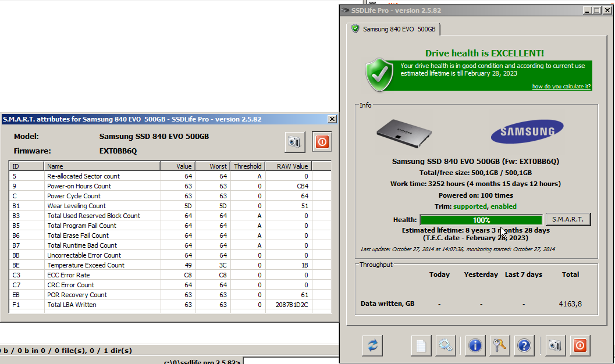This screenshot has width=615, height=364.
Task: Click the Threshold column header
Action: click(247, 166)
